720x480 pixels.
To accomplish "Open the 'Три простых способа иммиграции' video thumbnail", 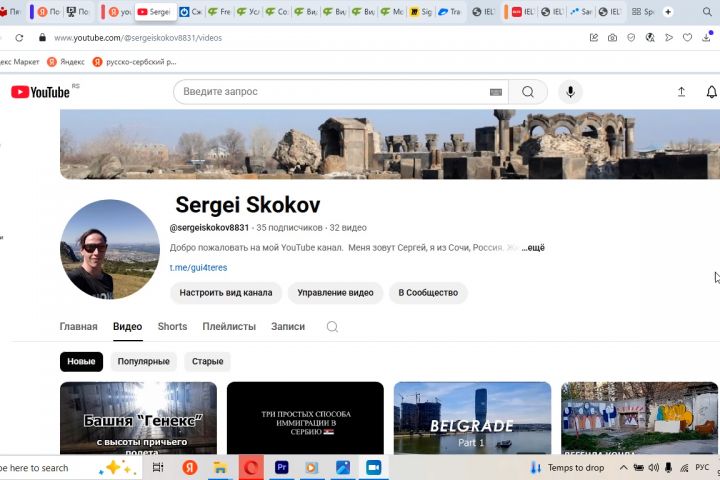I will click(305, 418).
